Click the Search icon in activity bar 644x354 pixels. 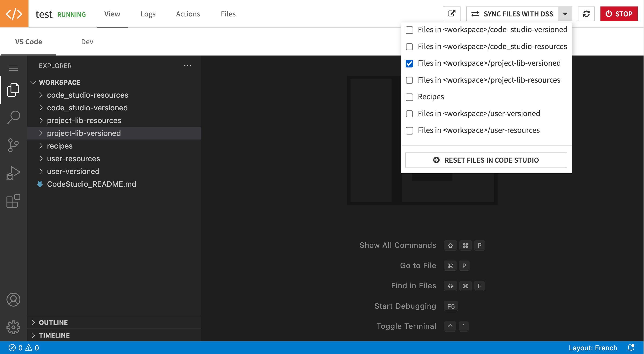(x=13, y=116)
